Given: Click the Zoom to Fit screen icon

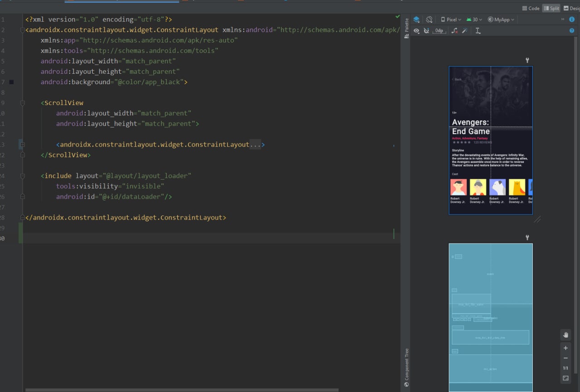Looking at the screenshot, I should [x=565, y=378].
